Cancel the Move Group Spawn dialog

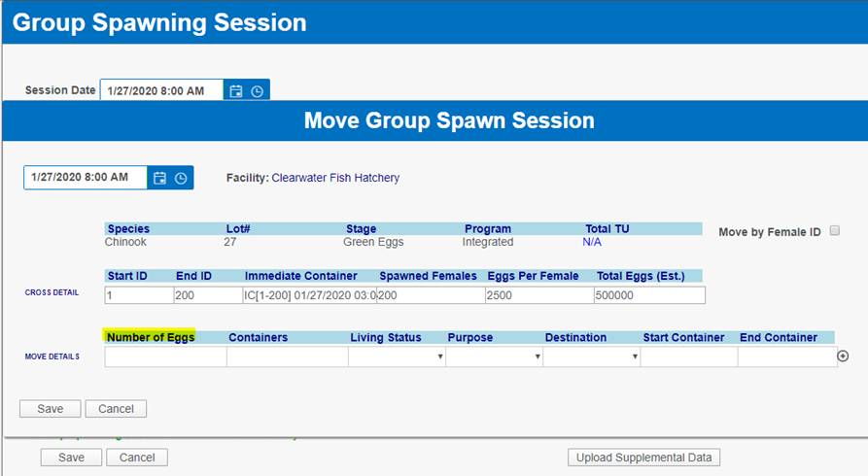coord(116,409)
